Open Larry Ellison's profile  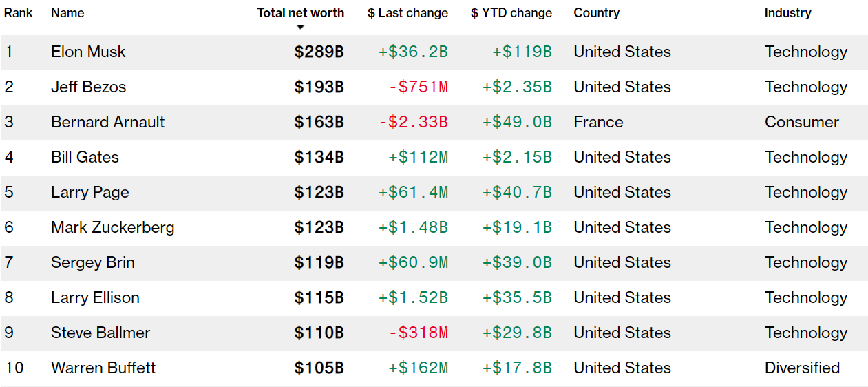(x=95, y=298)
